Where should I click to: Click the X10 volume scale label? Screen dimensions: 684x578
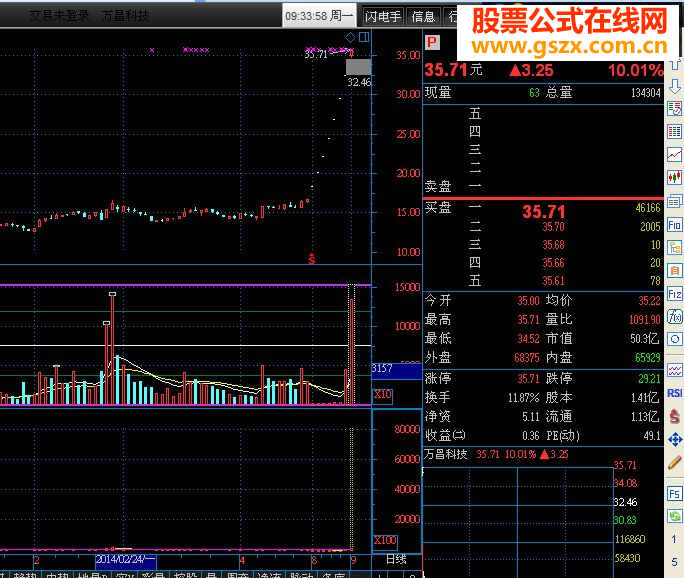(x=383, y=395)
